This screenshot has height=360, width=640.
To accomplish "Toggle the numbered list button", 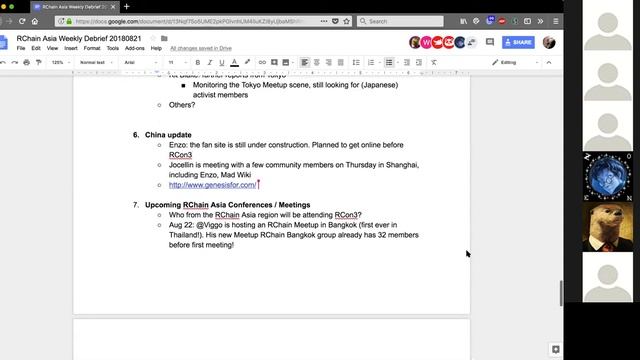I will click(x=371, y=62).
